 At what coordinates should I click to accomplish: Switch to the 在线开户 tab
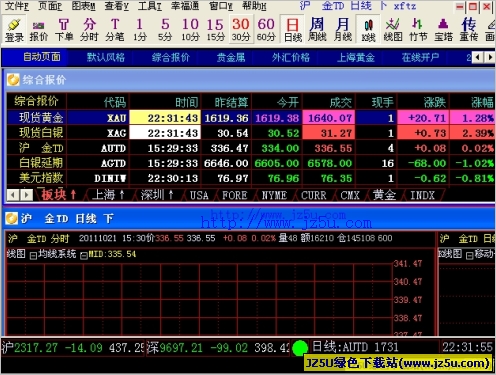420,57
